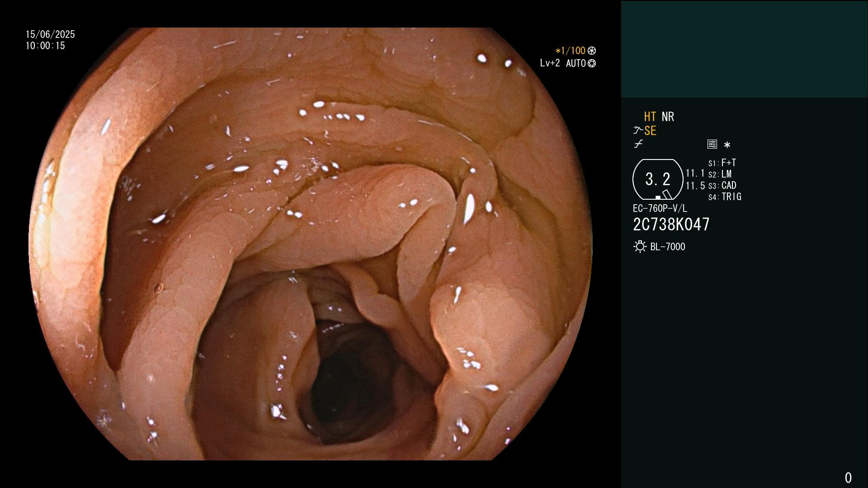The image size is (868, 488).
Task: Click the serial number 2C738K047
Action: point(671,224)
